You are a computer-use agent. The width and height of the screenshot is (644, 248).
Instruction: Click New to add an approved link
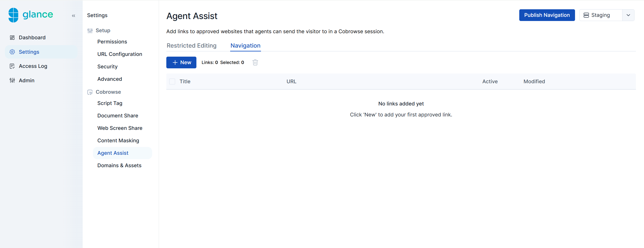point(181,62)
